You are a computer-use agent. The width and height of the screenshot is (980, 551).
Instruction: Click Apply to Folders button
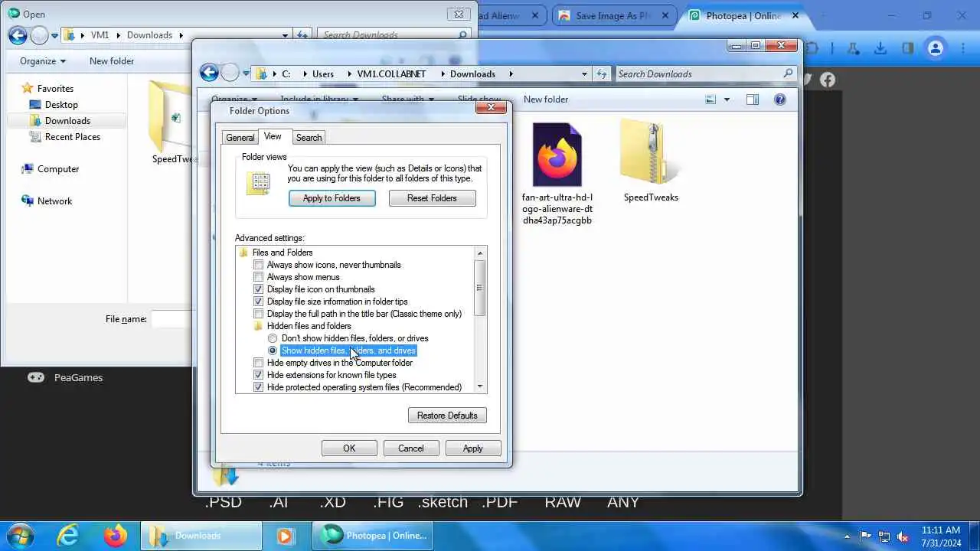point(332,198)
